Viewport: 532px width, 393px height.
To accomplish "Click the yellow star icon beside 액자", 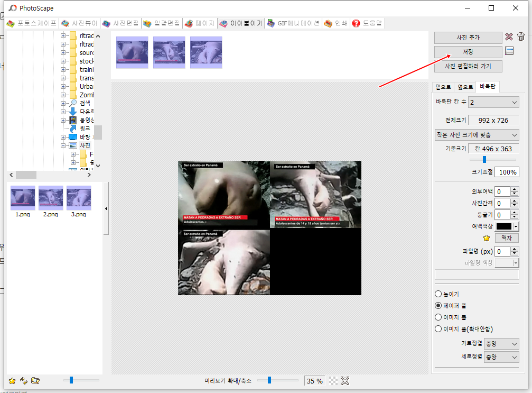I will (x=487, y=238).
